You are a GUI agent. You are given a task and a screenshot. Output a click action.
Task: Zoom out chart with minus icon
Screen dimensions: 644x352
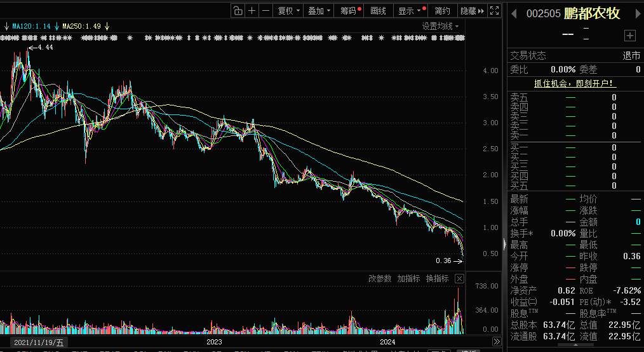coord(266,11)
